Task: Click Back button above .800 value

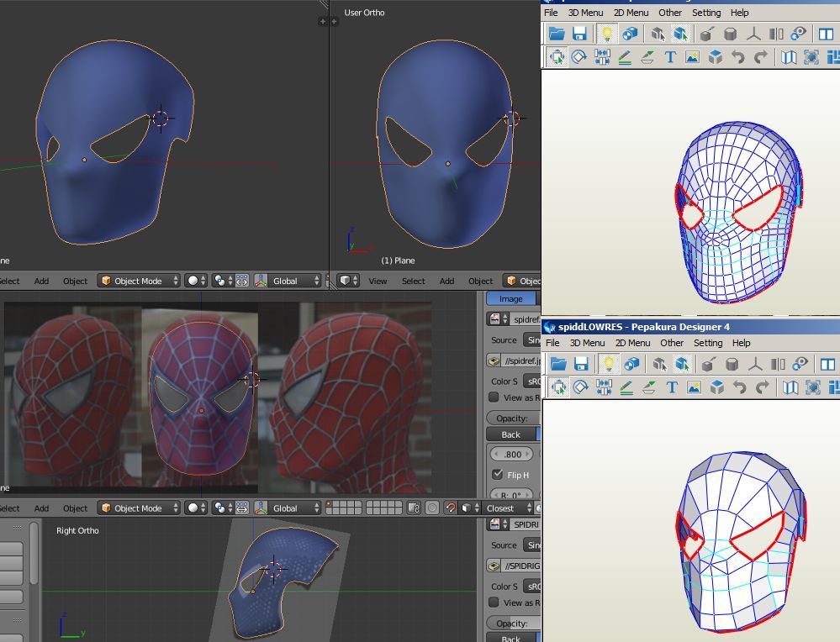Action: coord(513,434)
